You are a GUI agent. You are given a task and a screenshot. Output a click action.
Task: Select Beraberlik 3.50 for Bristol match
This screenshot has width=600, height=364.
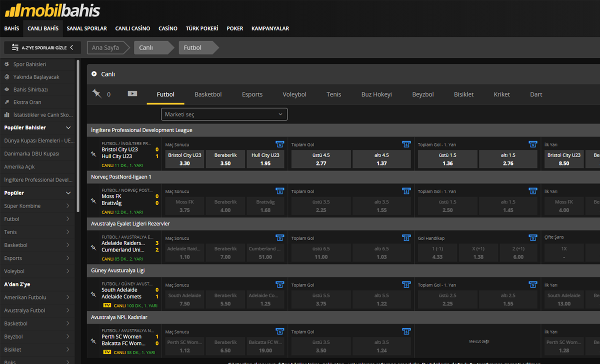pyautogui.click(x=225, y=159)
